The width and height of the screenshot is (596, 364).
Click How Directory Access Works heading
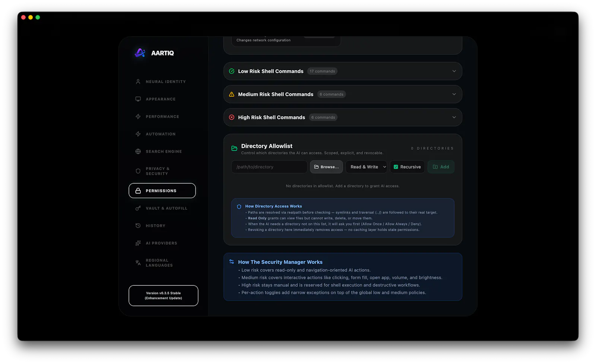(x=273, y=206)
